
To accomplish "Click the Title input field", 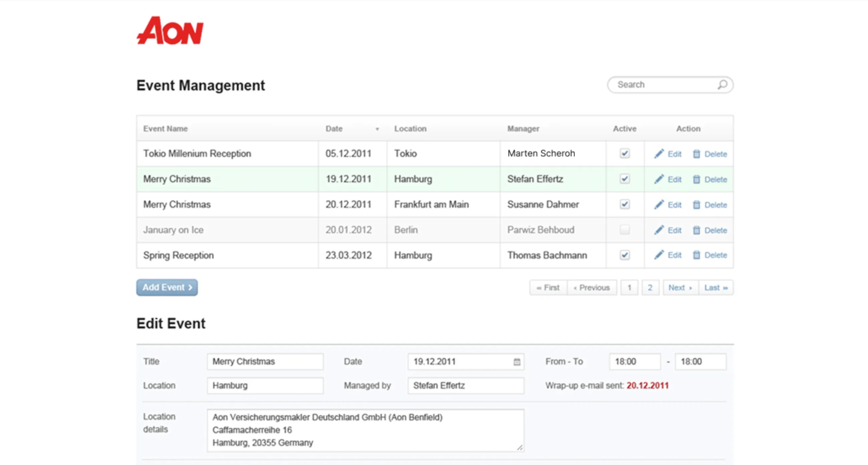I will click(x=265, y=362).
